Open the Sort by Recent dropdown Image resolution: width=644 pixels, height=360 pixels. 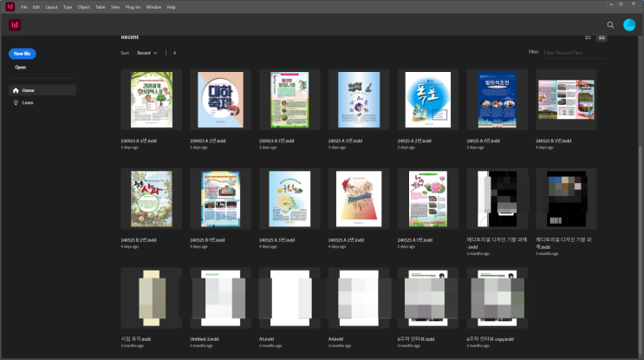147,53
